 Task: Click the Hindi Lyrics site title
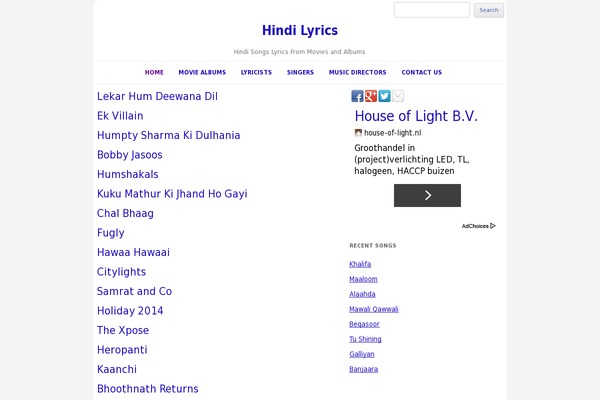(300, 31)
